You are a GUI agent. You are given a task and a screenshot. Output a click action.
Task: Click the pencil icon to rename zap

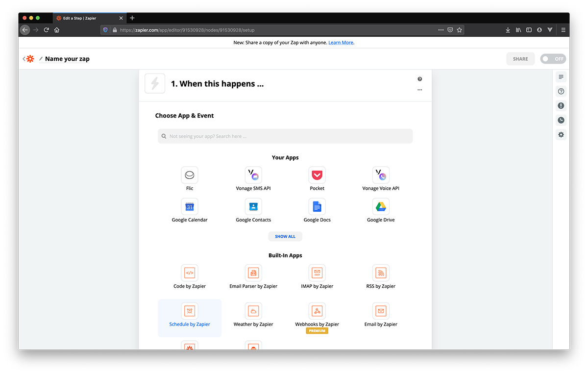click(41, 59)
